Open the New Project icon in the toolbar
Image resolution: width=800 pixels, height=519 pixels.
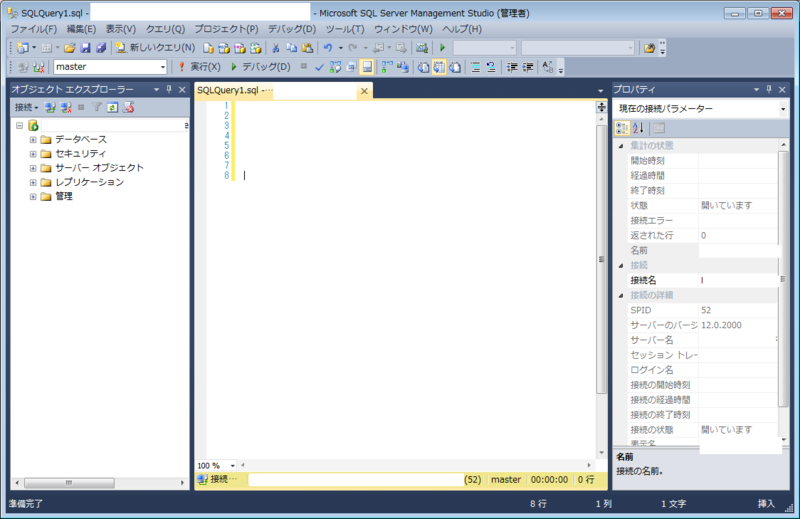click(x=22, y=48)
